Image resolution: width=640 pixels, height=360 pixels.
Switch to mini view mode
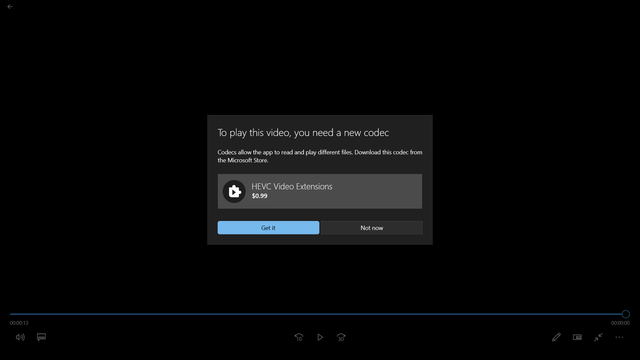tap(577, 337)
